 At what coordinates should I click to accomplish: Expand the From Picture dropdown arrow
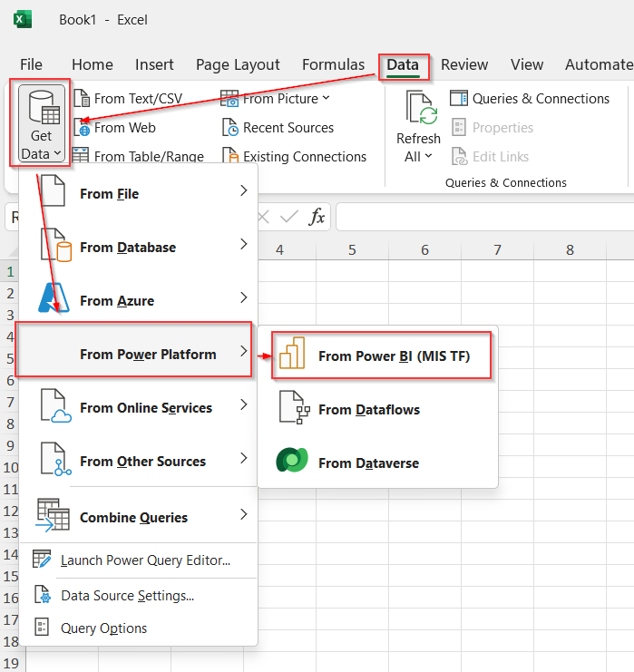[327, 98]
